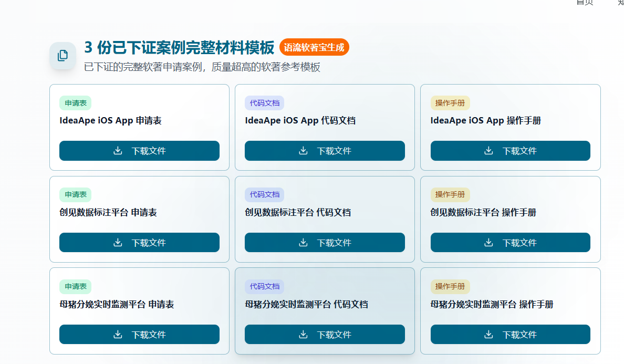Download the IdeaApe iOS App 申请表 file

(139, 151)
